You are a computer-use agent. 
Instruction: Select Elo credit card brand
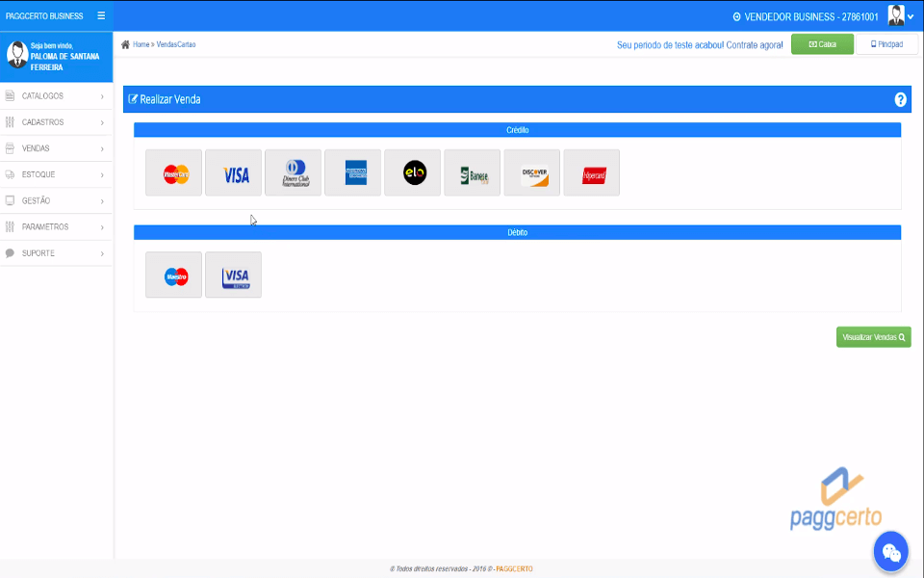point(413,172)
